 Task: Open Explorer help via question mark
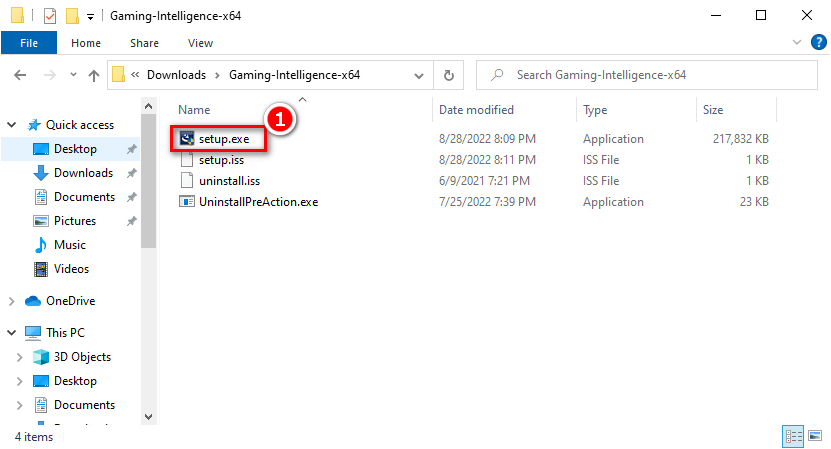(x=819, y=42)
